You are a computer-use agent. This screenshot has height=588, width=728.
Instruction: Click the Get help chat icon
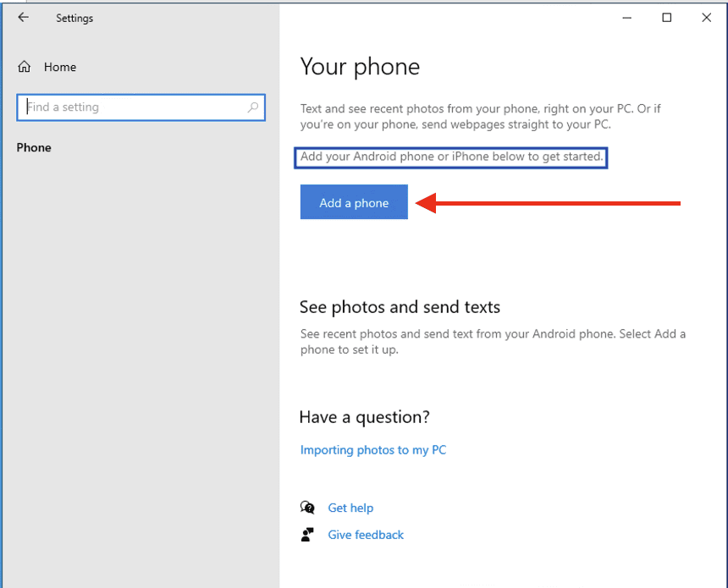tap(307, 508)
